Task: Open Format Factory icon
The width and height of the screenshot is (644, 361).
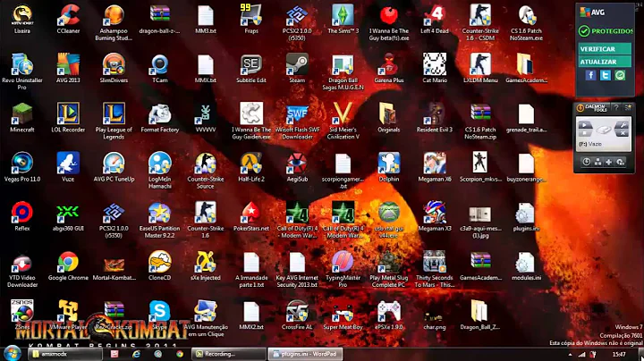Action: click(x=160, y=115)
